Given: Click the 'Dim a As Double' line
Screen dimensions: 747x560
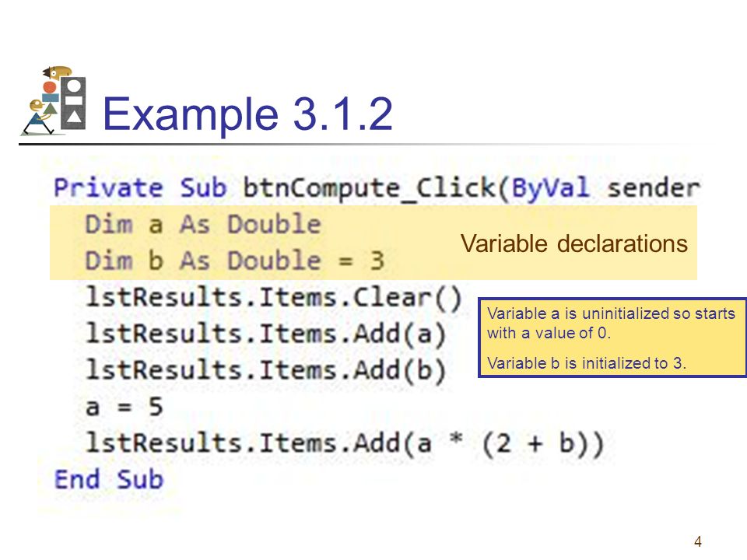Looking at the screenshot, I should (x=203, y=224).
